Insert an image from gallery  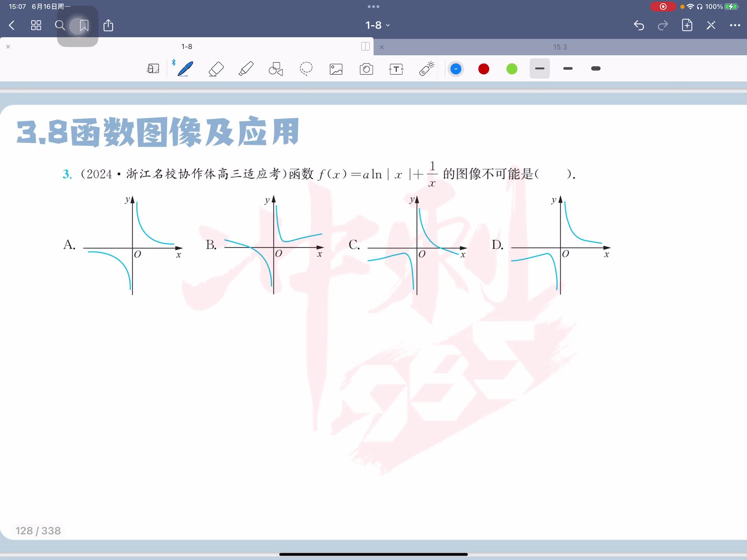tap(336, 69)
